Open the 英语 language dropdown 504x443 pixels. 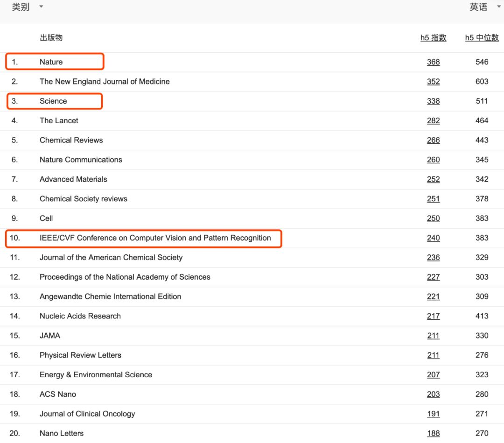484,7
